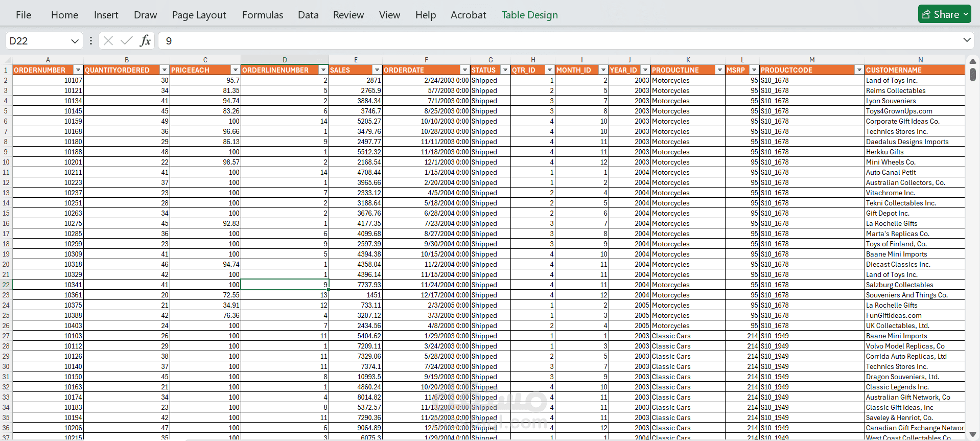Select the Select All corner button
980x441 pixels.
6,60
